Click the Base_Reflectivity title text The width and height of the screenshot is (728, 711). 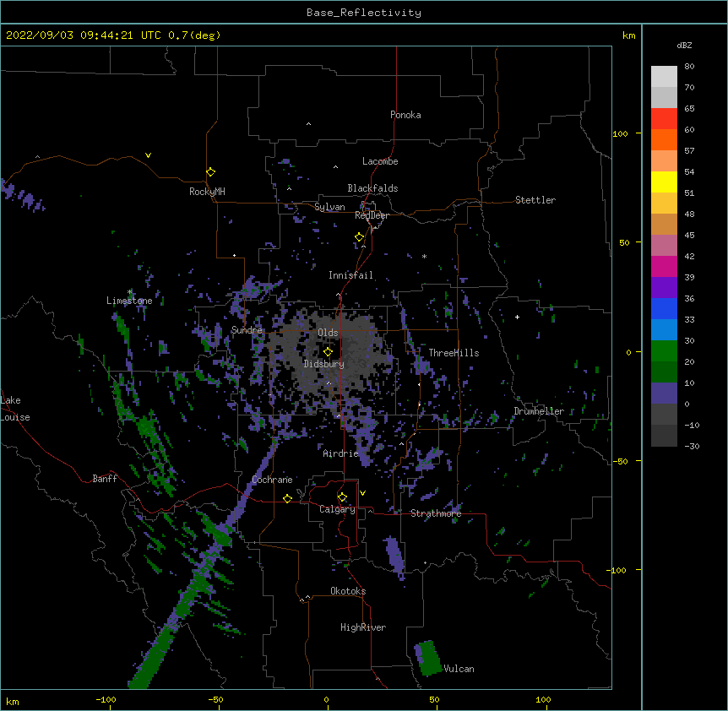[x=364, y=13]
